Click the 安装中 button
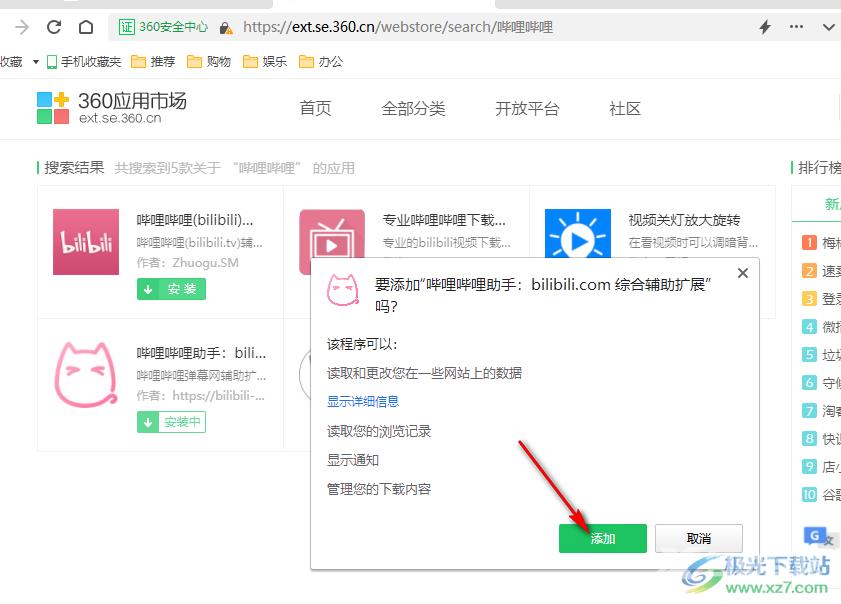The height and width of the screenshot is (604, 841). 171,422
